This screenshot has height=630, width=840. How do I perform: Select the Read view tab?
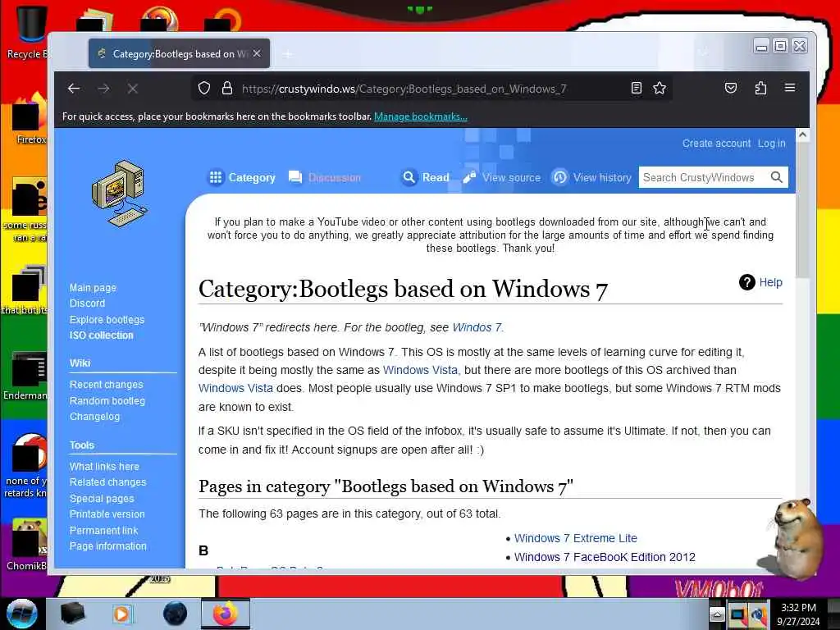[426, 177]
